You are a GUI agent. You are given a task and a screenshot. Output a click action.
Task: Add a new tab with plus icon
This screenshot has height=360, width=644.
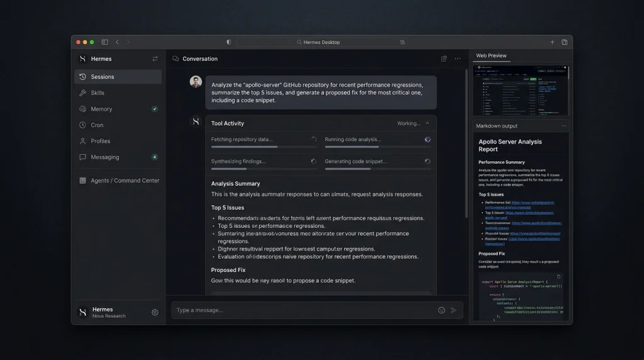pos(552,42)
